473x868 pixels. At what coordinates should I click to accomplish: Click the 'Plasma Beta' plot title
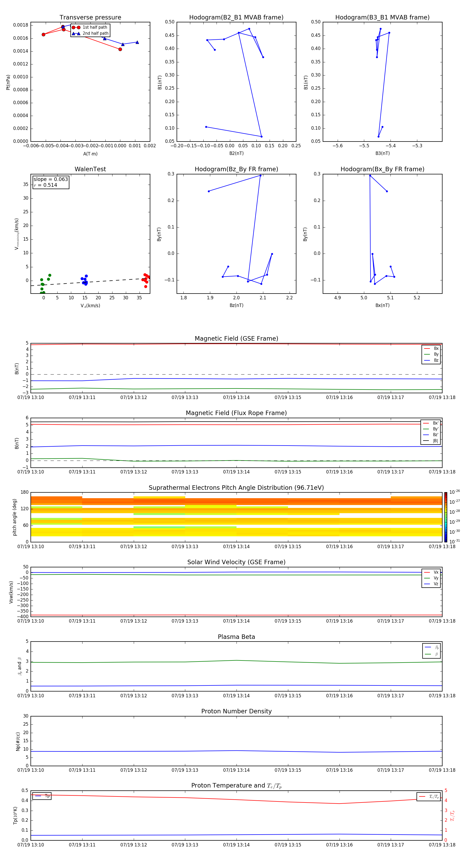point(236,637)
